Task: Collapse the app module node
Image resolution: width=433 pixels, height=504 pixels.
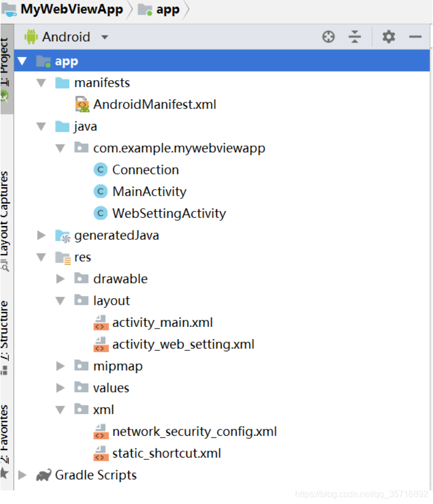Action: tap(22, 60)
